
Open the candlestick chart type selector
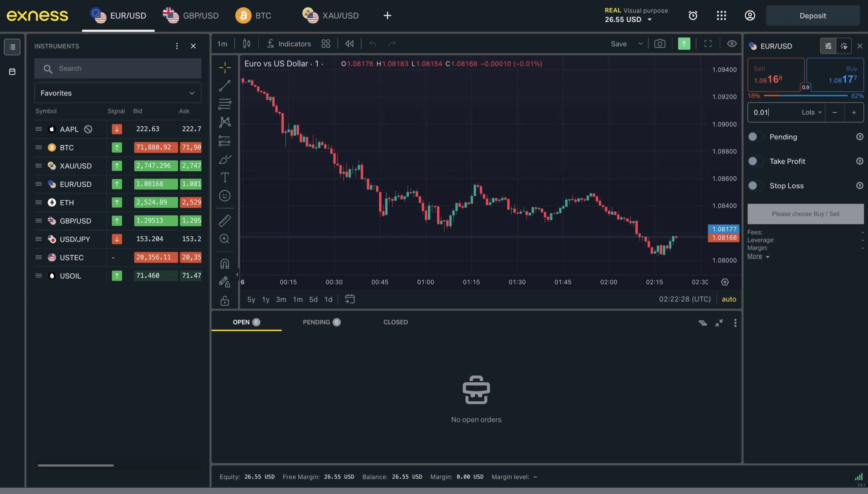click(247, 44)
